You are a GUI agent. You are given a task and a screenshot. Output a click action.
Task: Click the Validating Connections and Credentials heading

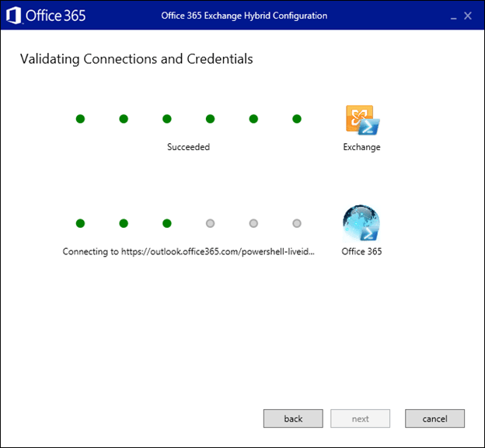pyautogui.click(x=137, y=59)
